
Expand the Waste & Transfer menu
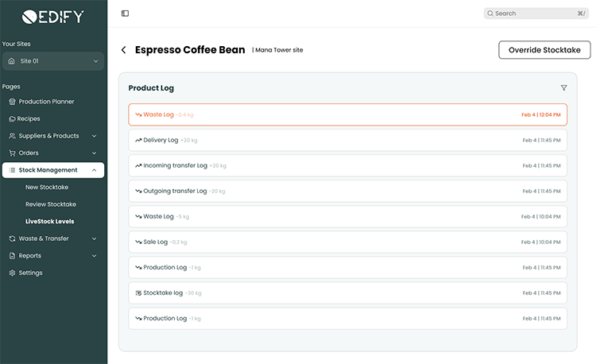coord(94,238)
